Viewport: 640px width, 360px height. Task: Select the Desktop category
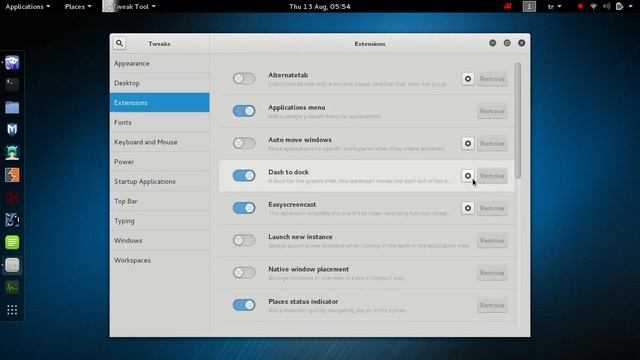tap(160, 83)
